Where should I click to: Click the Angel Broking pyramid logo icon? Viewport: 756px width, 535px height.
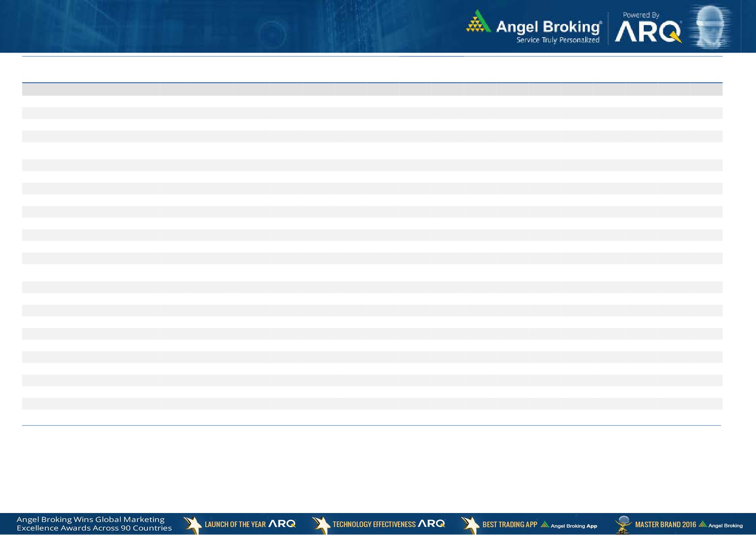click(478, 22)
